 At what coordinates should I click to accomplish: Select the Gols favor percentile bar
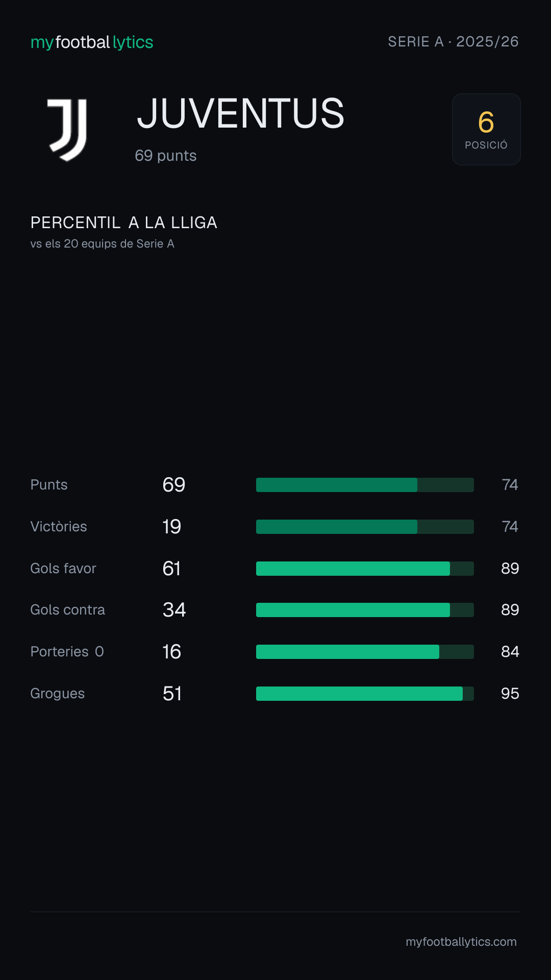click(365, 569)
